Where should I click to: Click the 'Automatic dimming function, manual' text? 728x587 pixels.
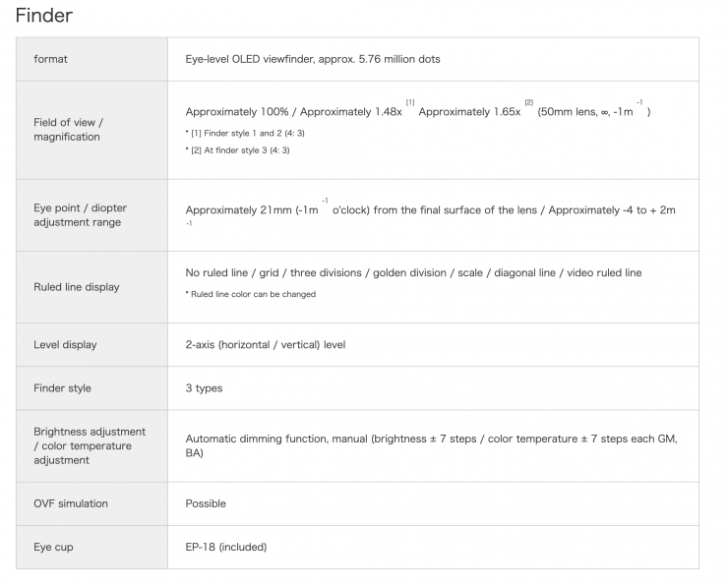tap(277, 439)
